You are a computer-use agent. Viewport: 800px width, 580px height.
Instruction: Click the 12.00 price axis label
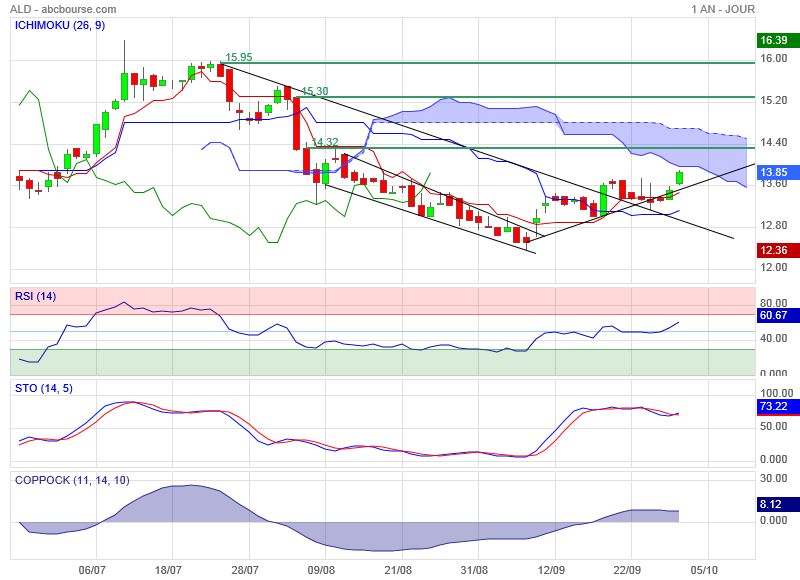pos(773,267)
